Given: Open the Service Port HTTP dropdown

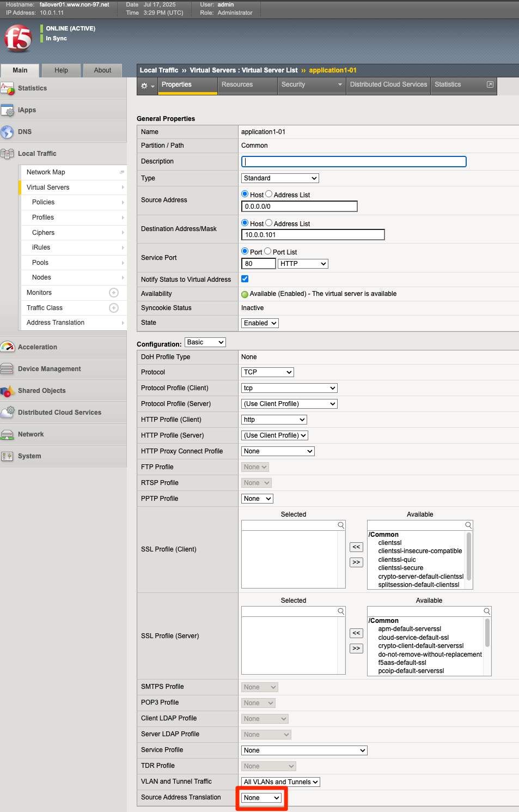Looking at the screenshot, I should pos(303,264).
